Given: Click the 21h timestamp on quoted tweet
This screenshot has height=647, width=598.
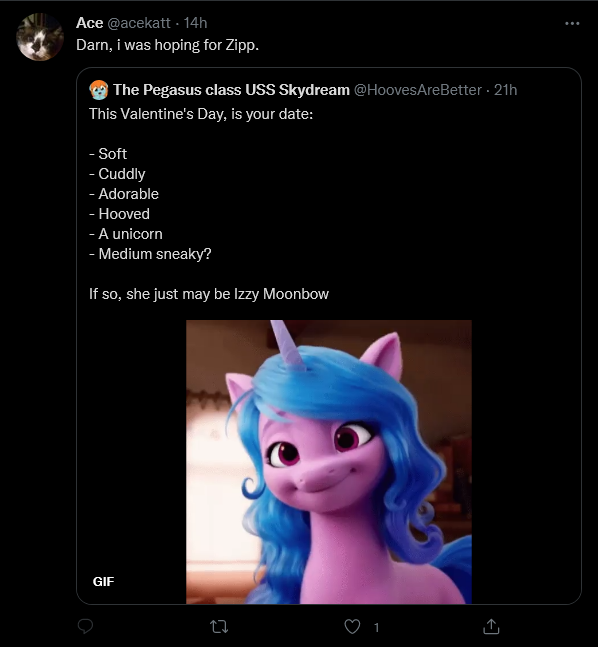Looking at the screenshot, I should [506, 90].
